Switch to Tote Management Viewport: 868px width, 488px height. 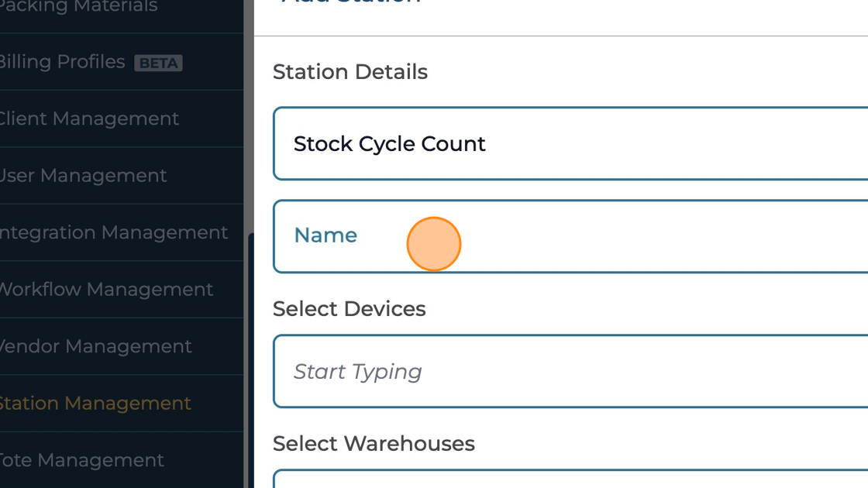[81, 460]
